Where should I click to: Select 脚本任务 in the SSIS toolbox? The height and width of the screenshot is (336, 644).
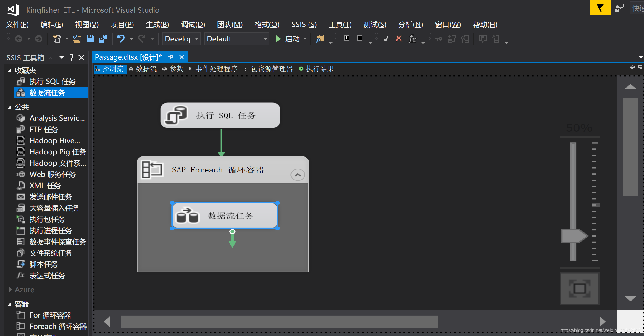tap(43, 264)
